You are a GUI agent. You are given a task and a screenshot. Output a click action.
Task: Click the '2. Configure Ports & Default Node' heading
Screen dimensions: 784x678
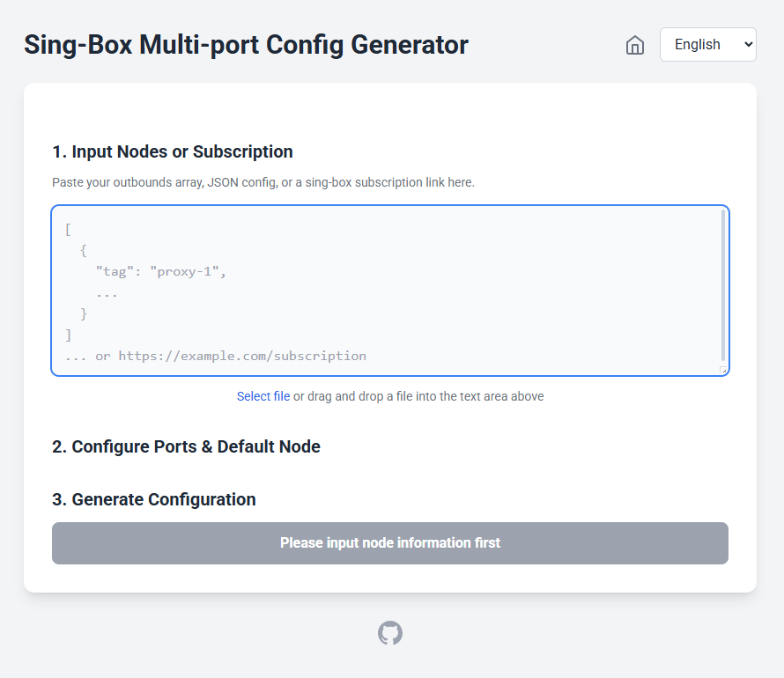[186, 446]
